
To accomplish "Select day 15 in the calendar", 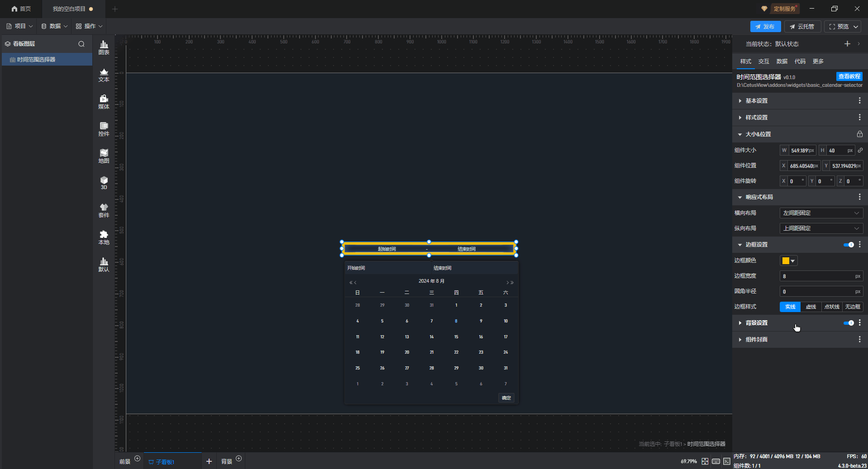I will [456, 337].
